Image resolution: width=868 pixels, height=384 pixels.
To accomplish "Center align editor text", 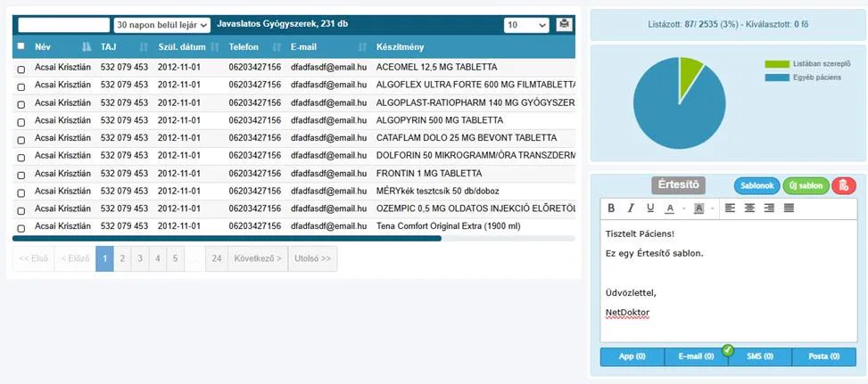I will click(749, 208).
